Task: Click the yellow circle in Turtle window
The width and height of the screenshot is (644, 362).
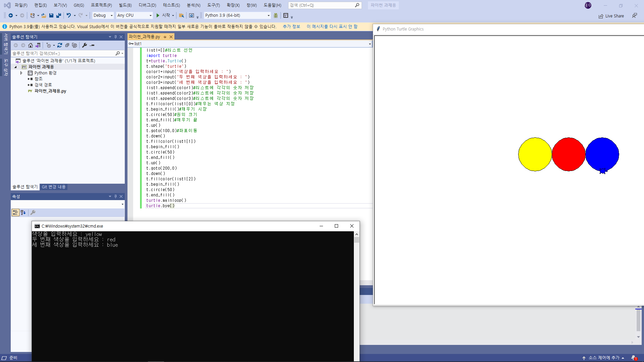Action: coord(535,154)
